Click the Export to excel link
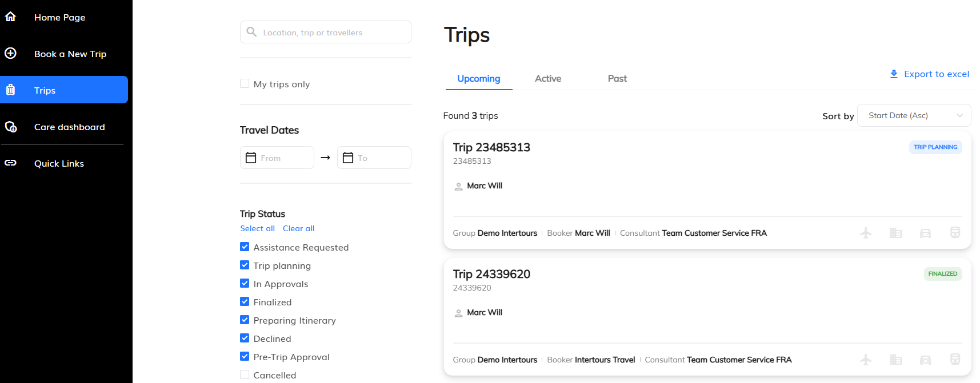Viewport: 980px width, 383px height. tap(930, 74)
